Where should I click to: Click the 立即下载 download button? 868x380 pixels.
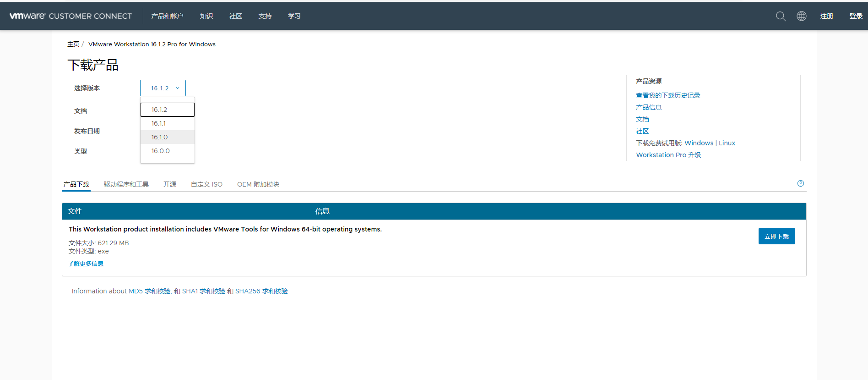pos(777,236)
